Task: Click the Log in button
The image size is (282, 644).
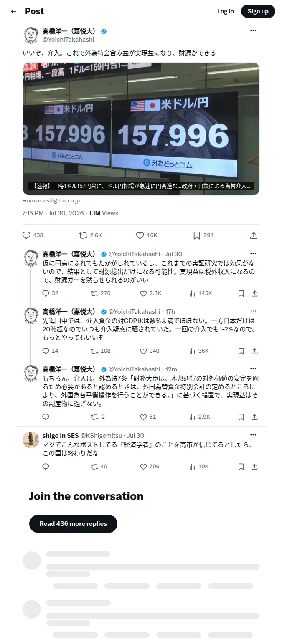Action: (226, 11)
